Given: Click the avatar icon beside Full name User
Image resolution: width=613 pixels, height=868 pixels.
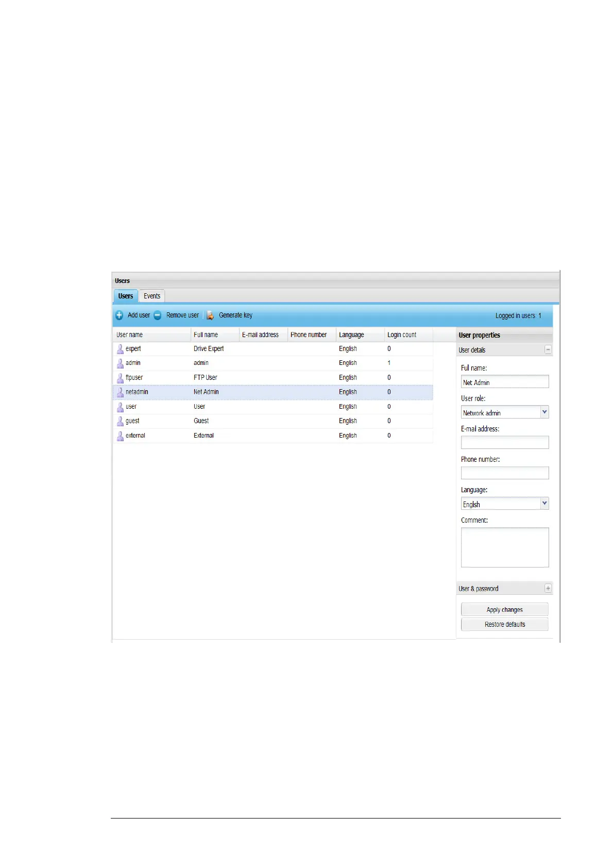Looking at the screenshot, I should tap(120, 407).
